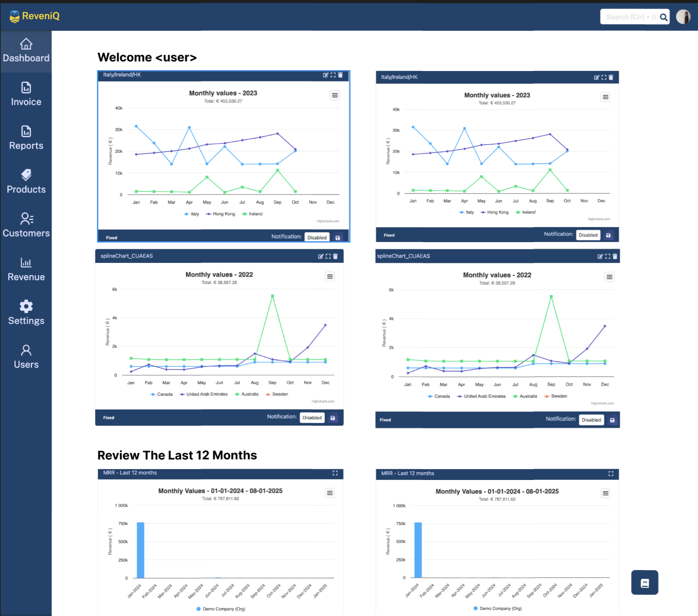Toggle Sweden series in left 2022 legend

277,394
